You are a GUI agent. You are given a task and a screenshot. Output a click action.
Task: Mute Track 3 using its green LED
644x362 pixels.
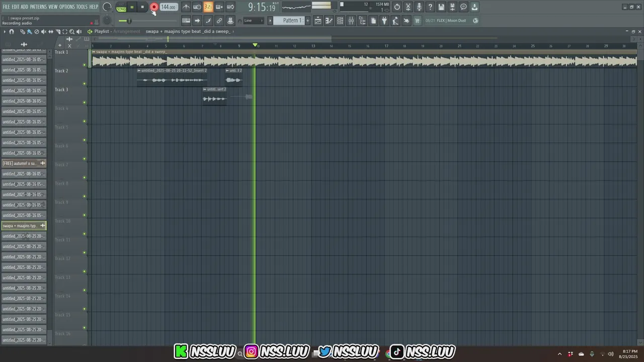point(84,103)
